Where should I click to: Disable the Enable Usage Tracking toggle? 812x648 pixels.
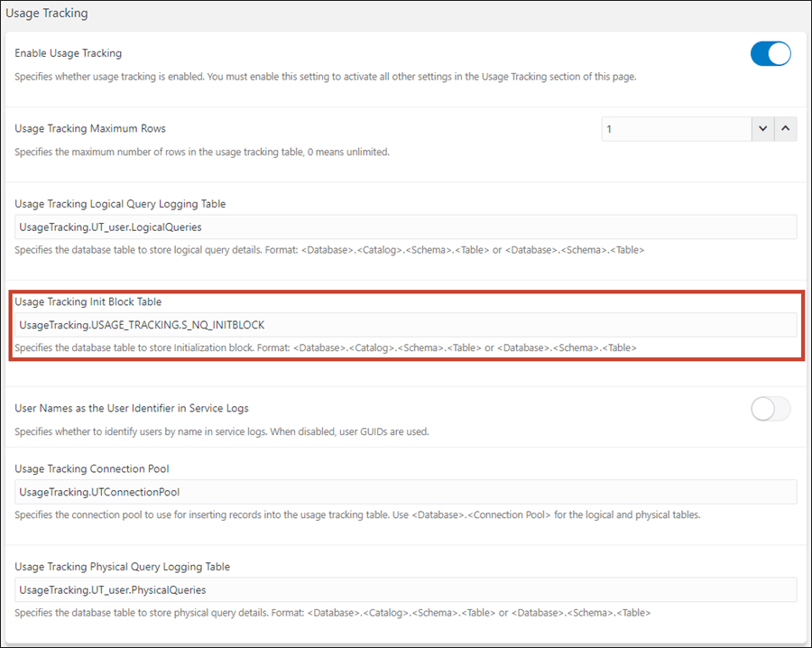click(x=770, y=53)
